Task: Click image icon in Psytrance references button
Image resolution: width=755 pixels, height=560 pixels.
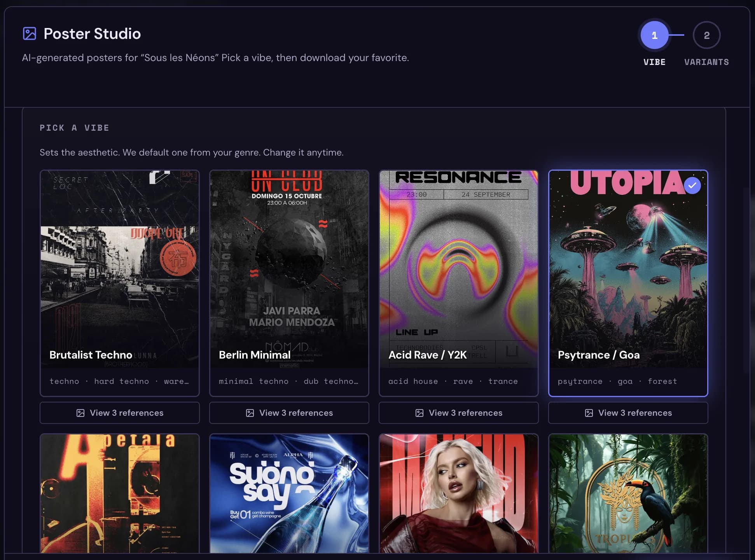Action: coord(589,413)
